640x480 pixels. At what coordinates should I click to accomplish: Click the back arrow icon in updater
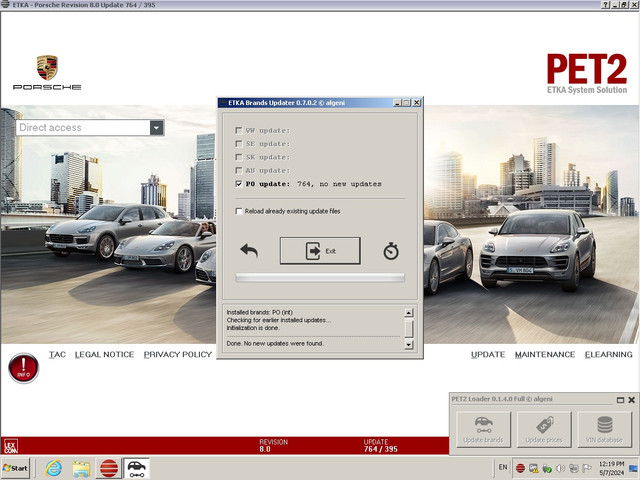point(249,250)
